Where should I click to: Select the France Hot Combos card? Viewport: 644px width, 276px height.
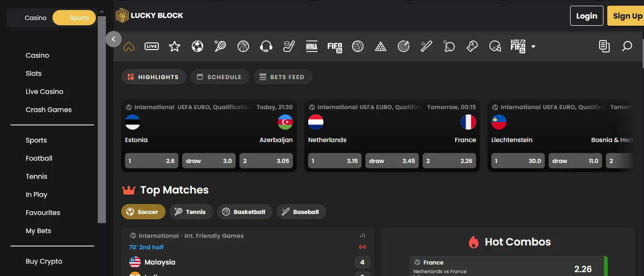509,266
